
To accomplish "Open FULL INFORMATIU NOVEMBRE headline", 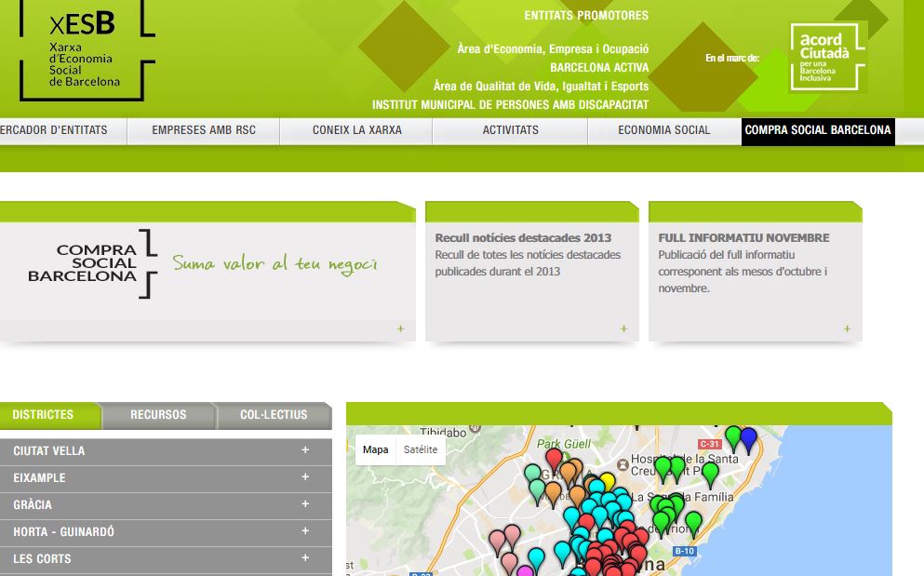I will click(743, 238).
